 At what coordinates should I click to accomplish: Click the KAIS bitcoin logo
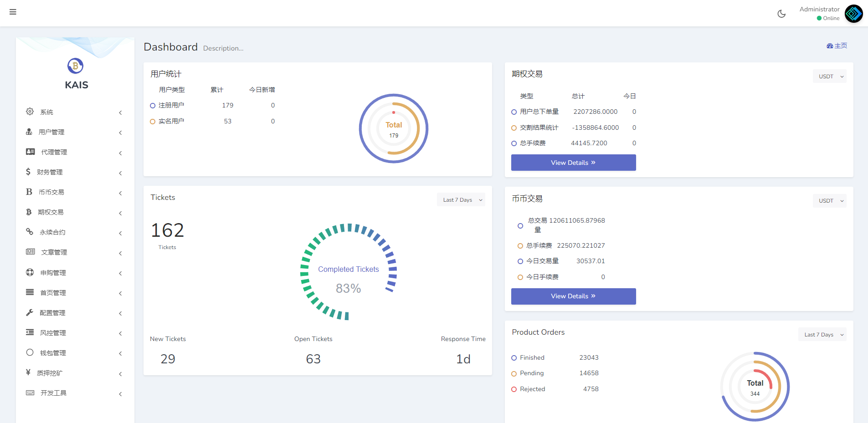76,66
